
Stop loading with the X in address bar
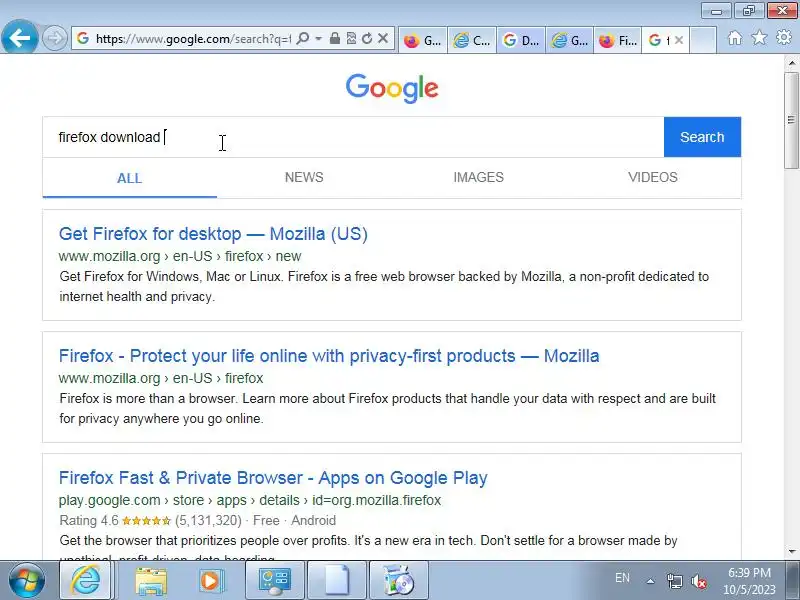[x=383, y=38]
